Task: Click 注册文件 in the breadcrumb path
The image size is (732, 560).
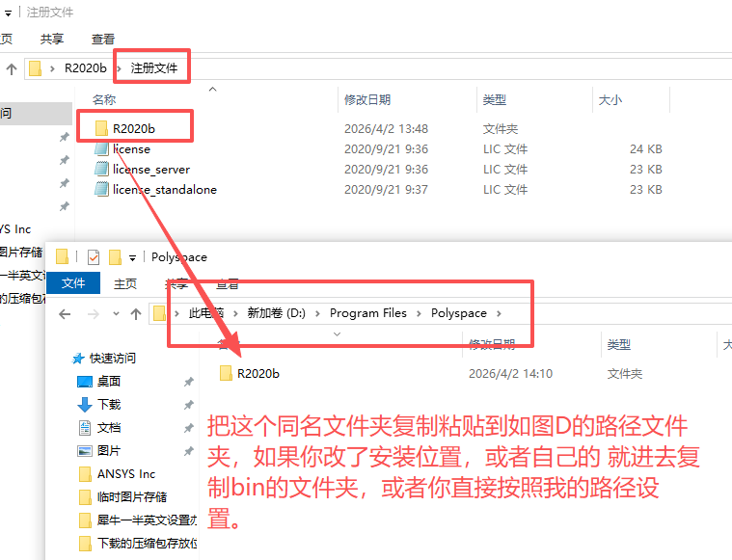Action: coord(154,68)
